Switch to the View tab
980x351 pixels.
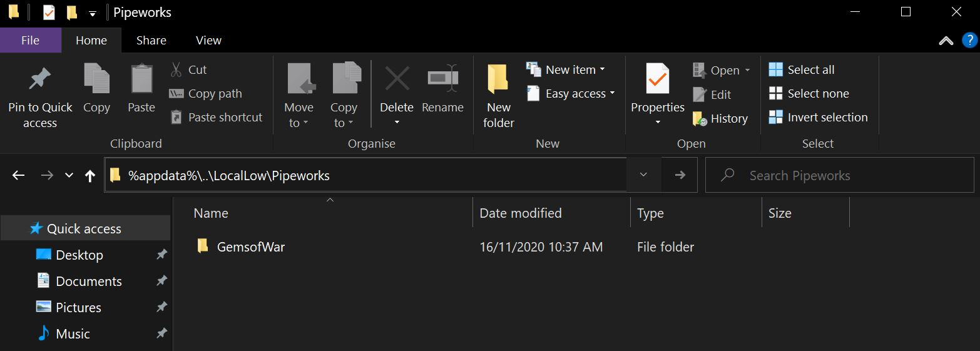click(208, 40)
